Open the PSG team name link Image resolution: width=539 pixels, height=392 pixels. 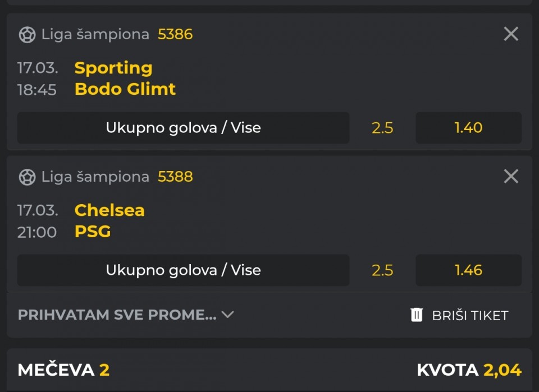click(x=93, y=232)
